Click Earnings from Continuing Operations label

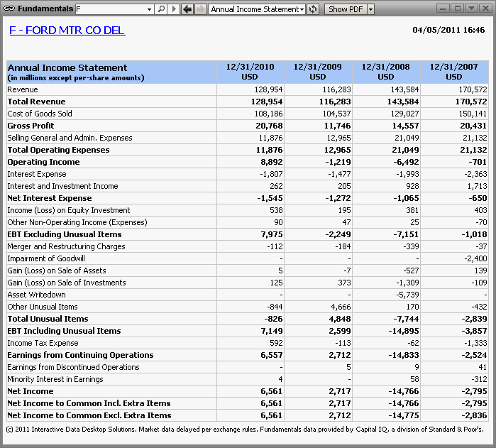click(80, 355)
